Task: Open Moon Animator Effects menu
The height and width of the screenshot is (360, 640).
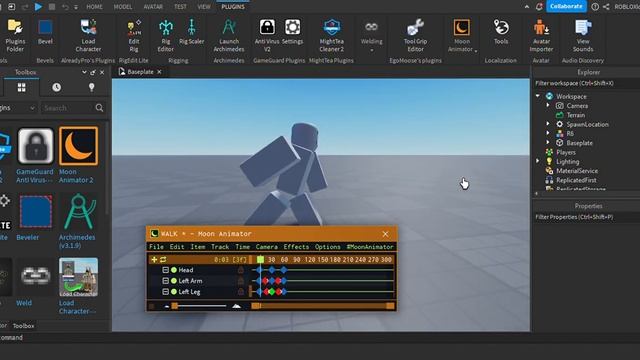Action: [x=296, y=247]
